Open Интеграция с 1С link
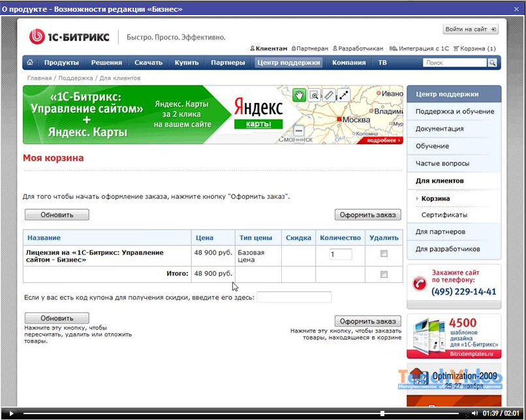This screenshot has width=526, height=420. [419, 49]
